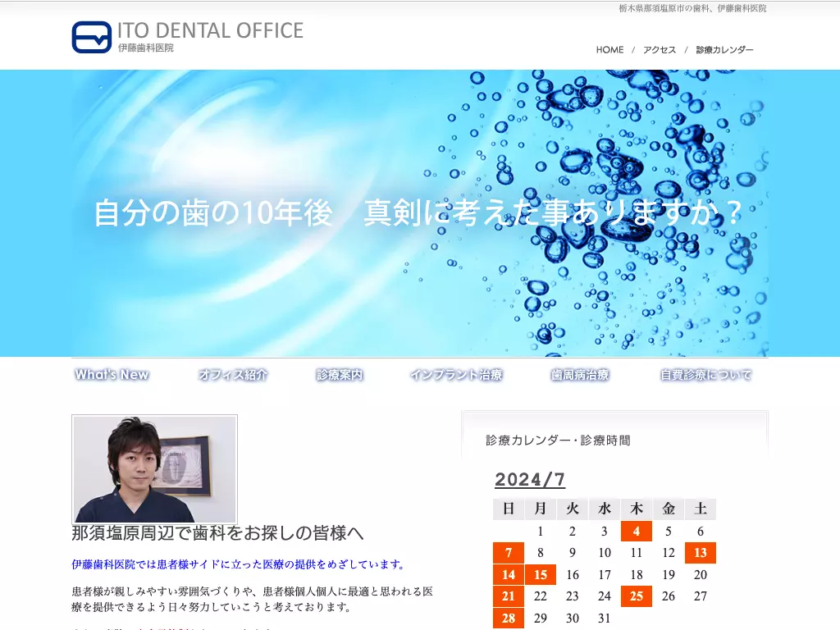Select the インプラント治療 menu tab
Screen dimensions: 840x630
click(x=456, y=374)
